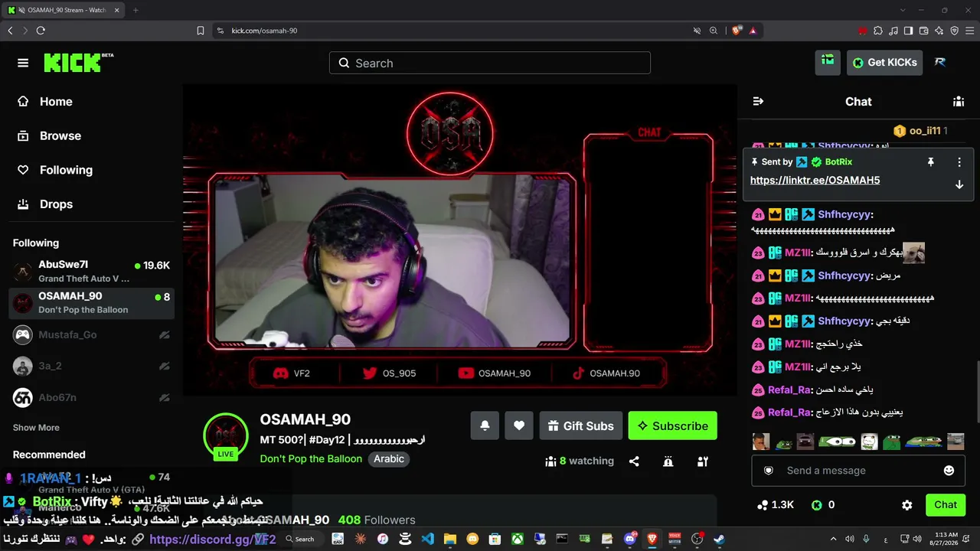The height and width of the screenshot is (551, 980).
Task: Insert the wide-eyed frog emote
Action: pos(837,442)
